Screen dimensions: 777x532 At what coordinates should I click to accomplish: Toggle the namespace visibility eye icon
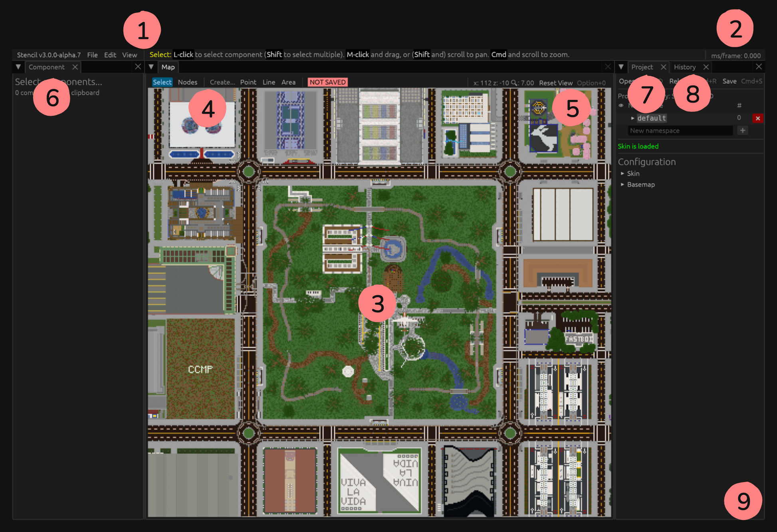point(621,106)
